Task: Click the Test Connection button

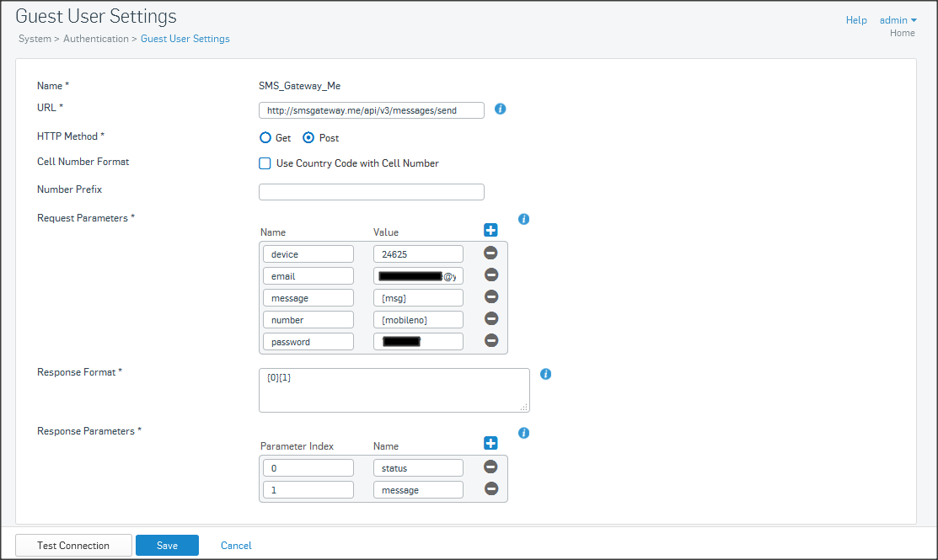Action: [x=73, y=546]
